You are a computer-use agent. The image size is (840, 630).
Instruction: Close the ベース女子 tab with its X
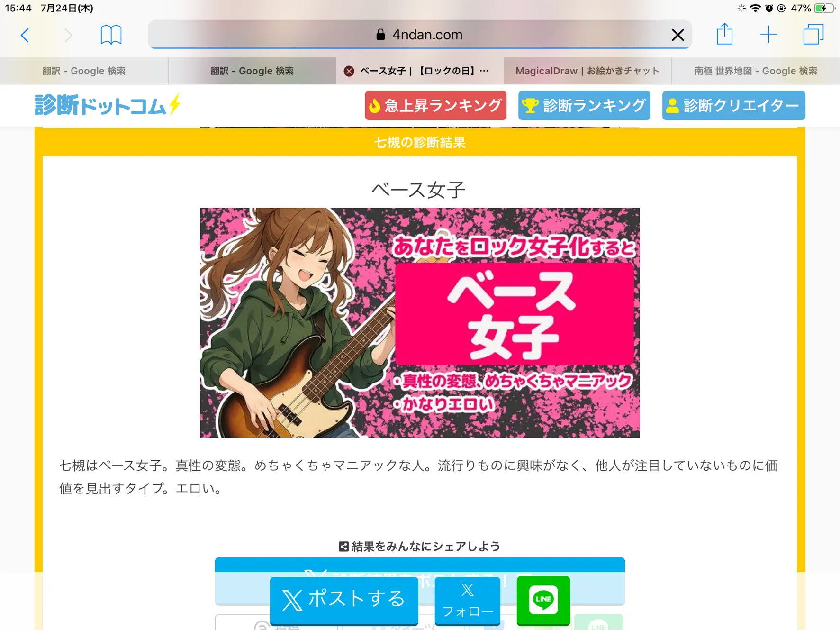point(349,71)
